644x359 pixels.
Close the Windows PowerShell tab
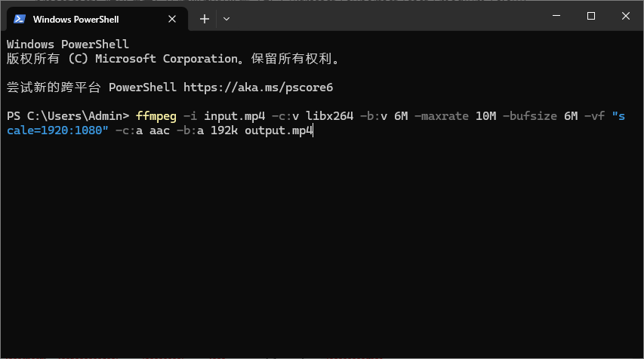point(177,19)
